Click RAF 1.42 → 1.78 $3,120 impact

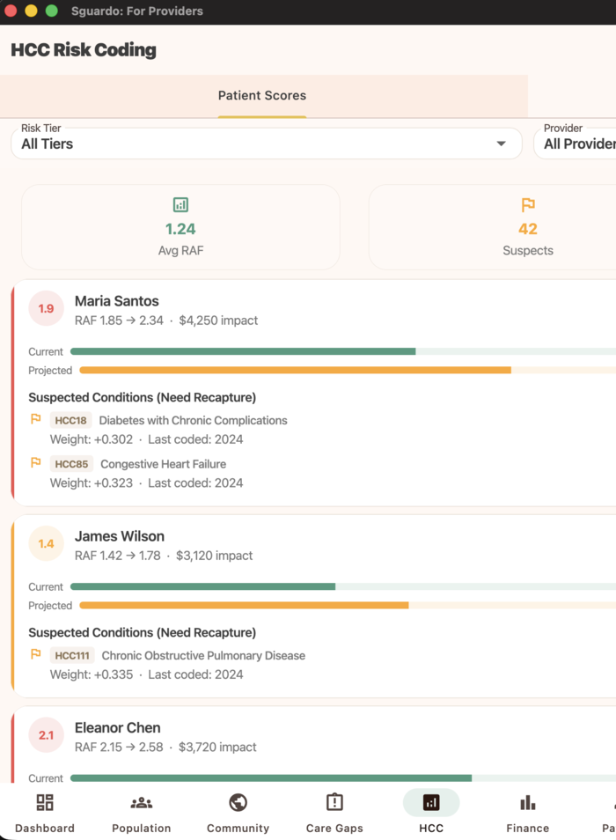[x=163, y=556]
